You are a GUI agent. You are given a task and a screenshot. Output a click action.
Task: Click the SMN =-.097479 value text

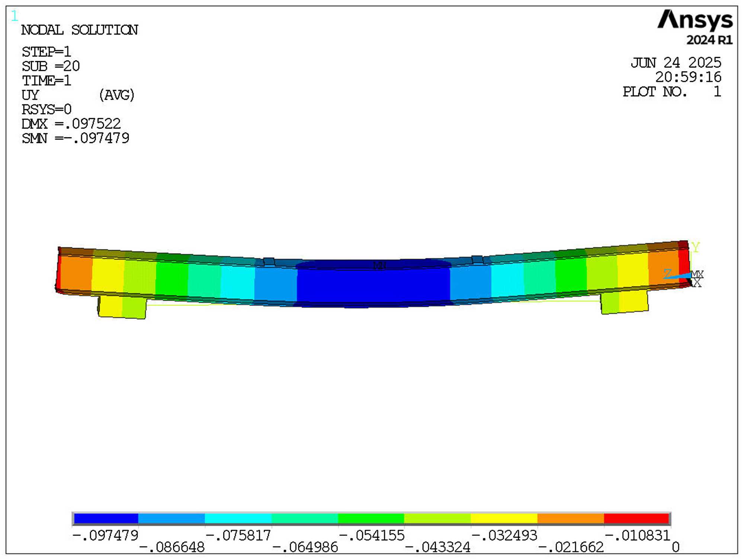point(76,138)
